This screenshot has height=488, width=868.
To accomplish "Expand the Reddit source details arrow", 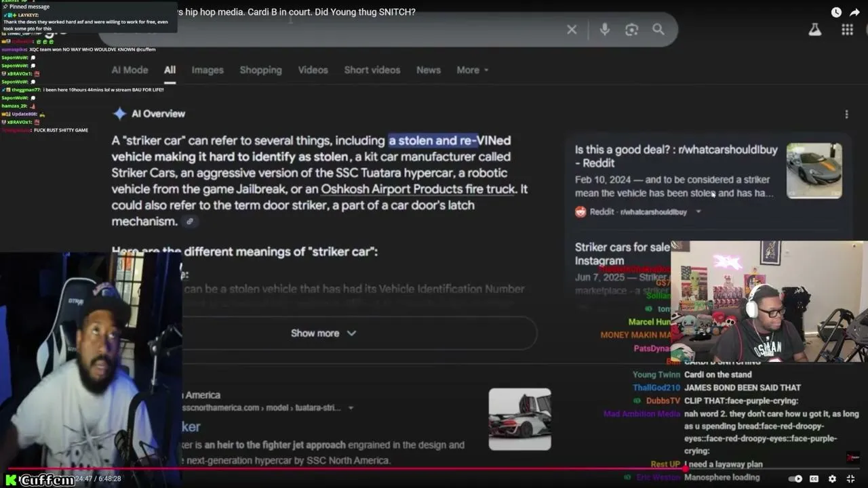I will coord(698,211).
